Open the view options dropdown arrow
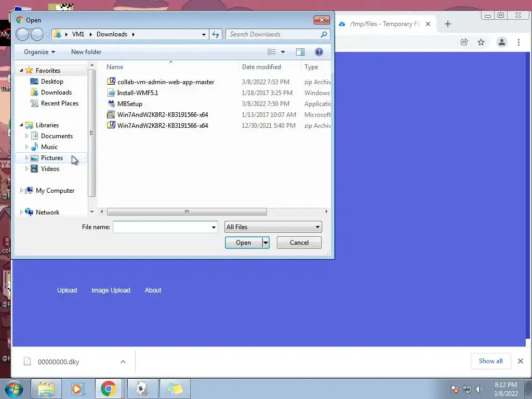This screenshot has height=399, width=532. pos(283,52)
